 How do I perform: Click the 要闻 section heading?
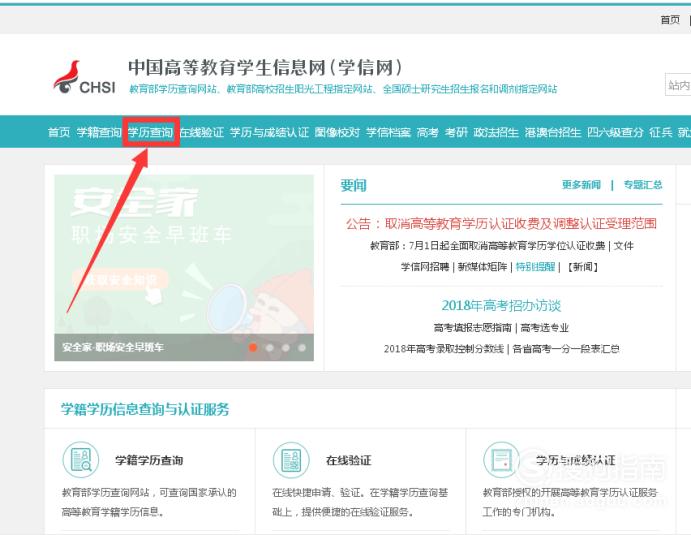tap(353, 186)
